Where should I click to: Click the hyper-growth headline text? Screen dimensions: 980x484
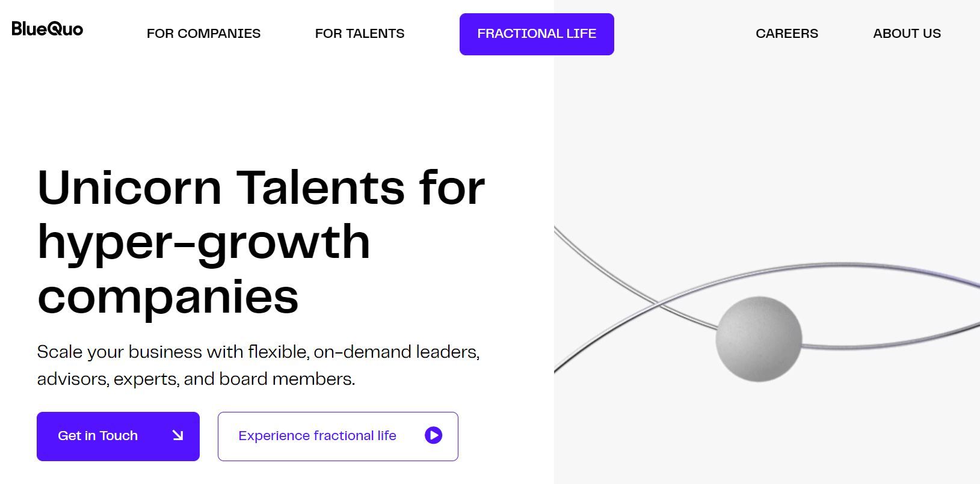coord(203,243)
